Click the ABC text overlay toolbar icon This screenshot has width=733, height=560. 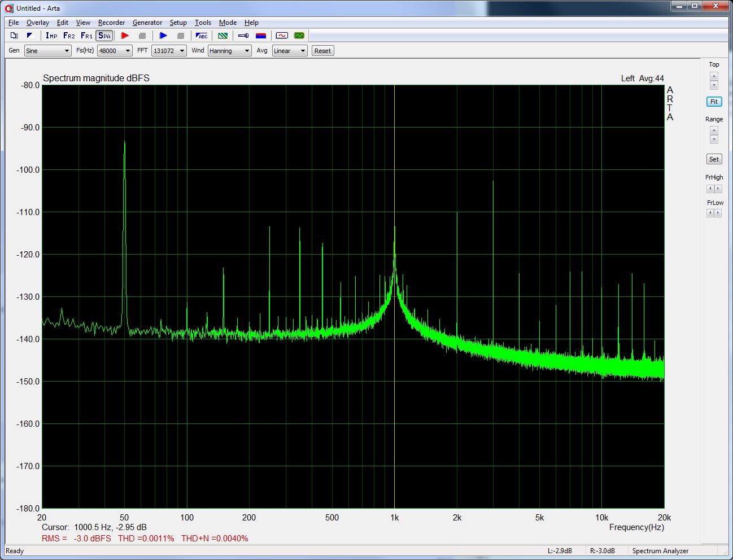pos(202,36)
